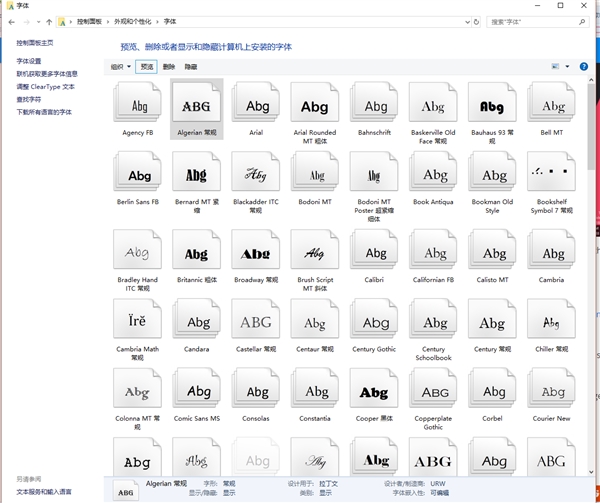The height and width of the screenshot is (503, 600).
Task: Select the Bell MT font icon
Action: click(x=551, y=103)
